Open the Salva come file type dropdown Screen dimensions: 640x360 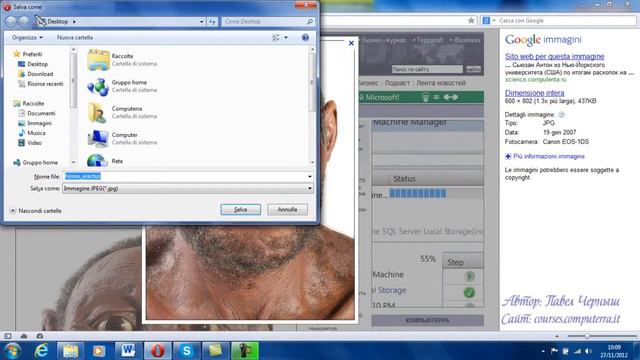(x=188, y=189)
